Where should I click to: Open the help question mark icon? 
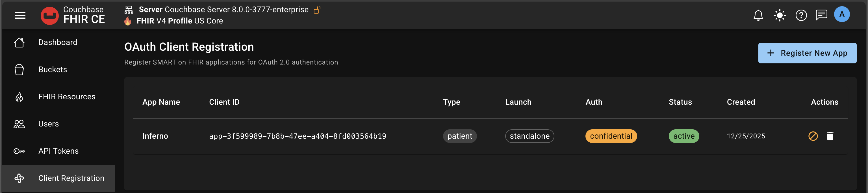[801, 15]
